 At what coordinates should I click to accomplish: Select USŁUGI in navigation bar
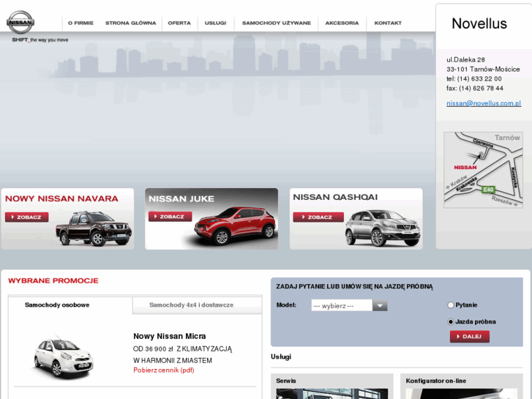tap(215, 23)
